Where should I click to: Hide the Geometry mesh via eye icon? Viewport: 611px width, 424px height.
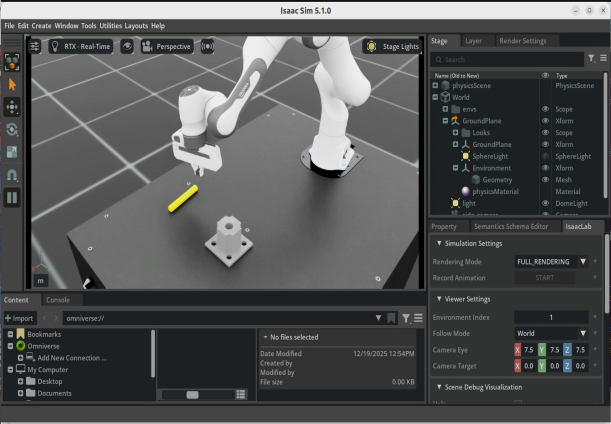point(545,180)
